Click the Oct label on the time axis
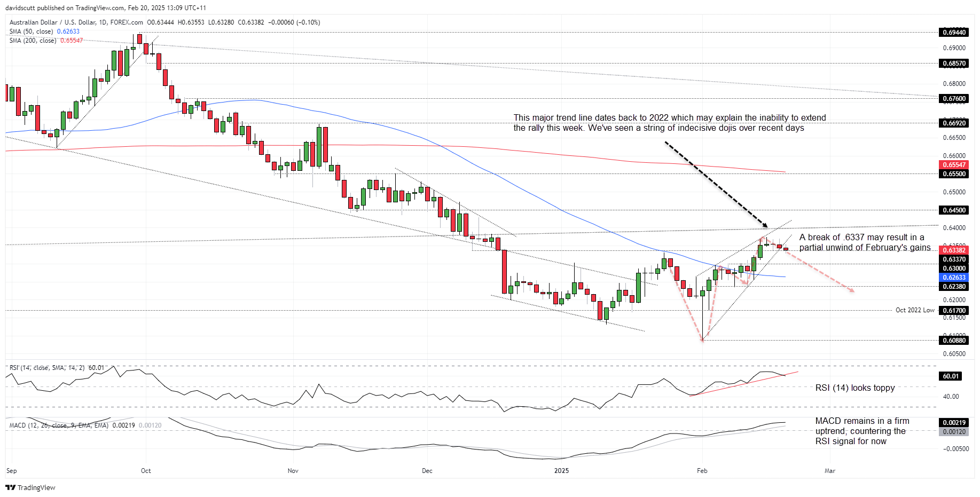This screenshot has width=980, height=497. point(146,471)
